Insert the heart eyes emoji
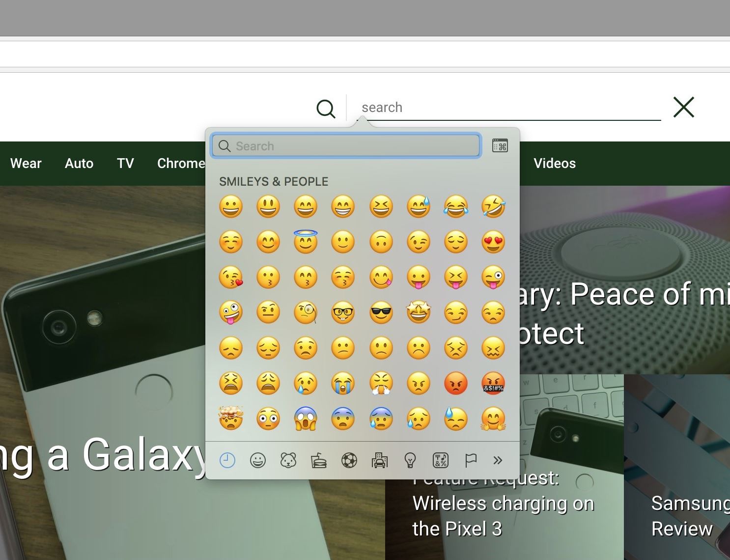Screen dimensions: 730x560 493,242
